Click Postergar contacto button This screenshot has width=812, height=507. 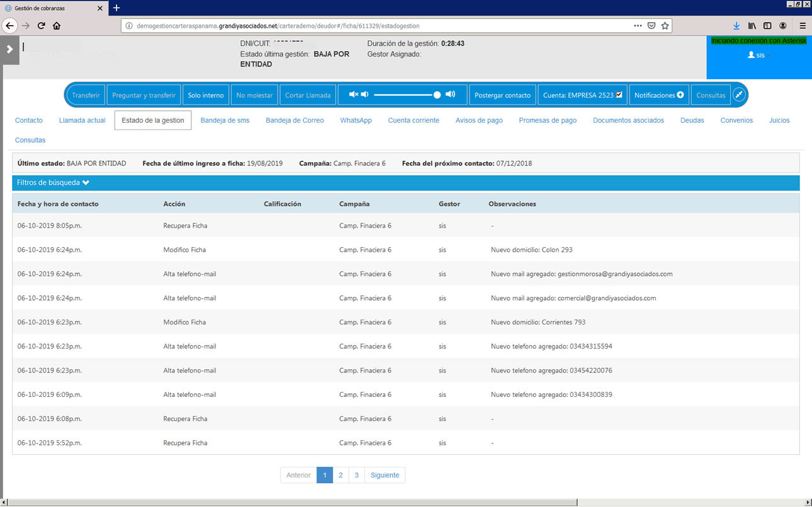[x=502, y=95]
